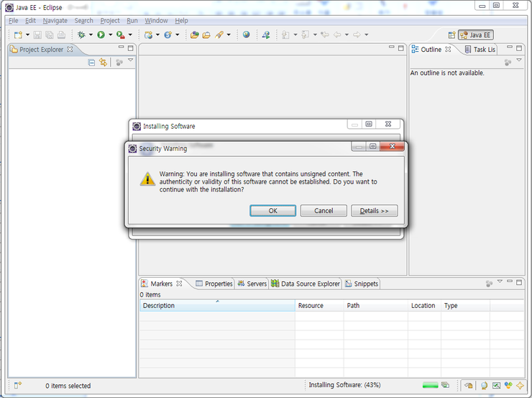532x398 pixels.
Task: Open the Markers view menu triangle
Action: [500, 281]
